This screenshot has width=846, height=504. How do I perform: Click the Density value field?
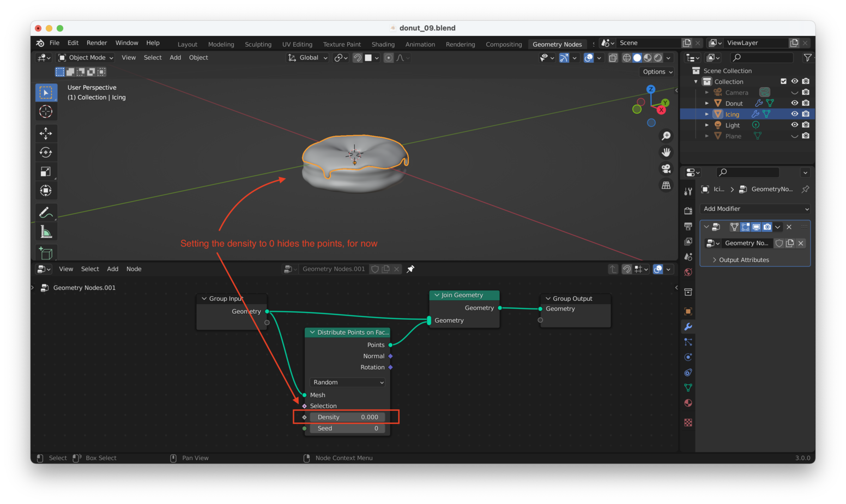coord(347,417)
